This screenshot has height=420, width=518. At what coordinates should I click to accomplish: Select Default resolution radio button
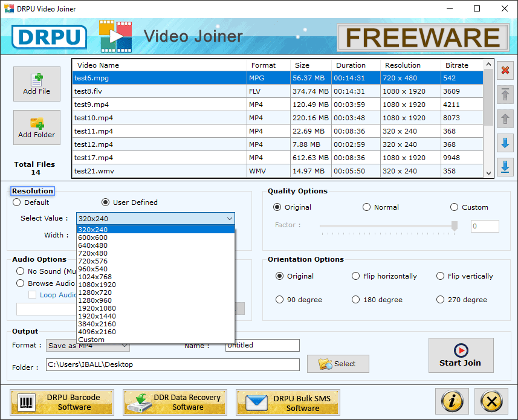(x=16, y=202)
